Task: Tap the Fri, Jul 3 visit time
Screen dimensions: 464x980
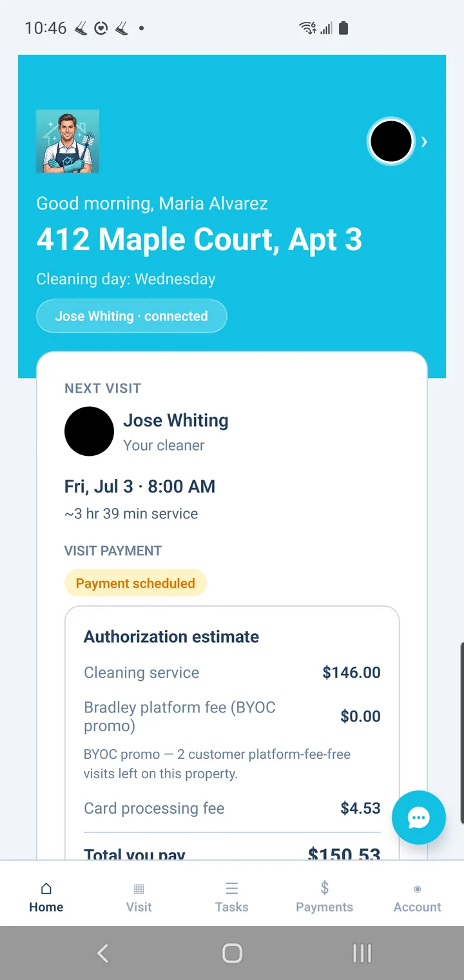Action: point(140,486)
